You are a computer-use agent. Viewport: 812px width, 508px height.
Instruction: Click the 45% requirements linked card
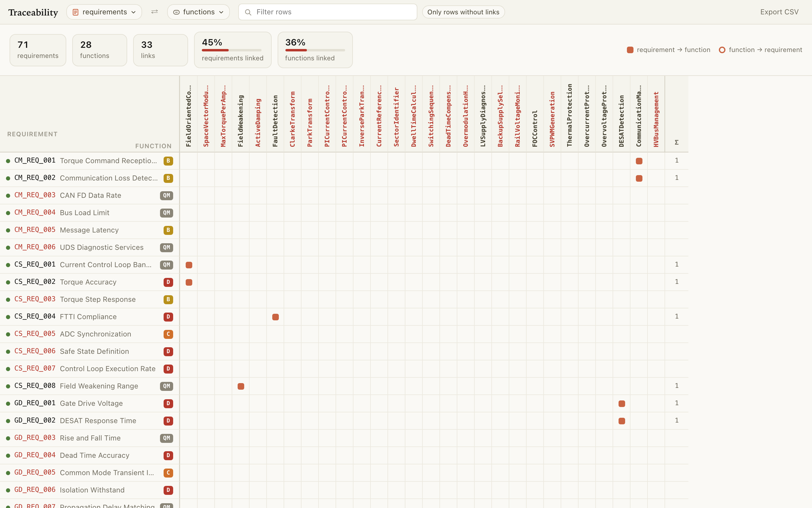coord(233,50)
